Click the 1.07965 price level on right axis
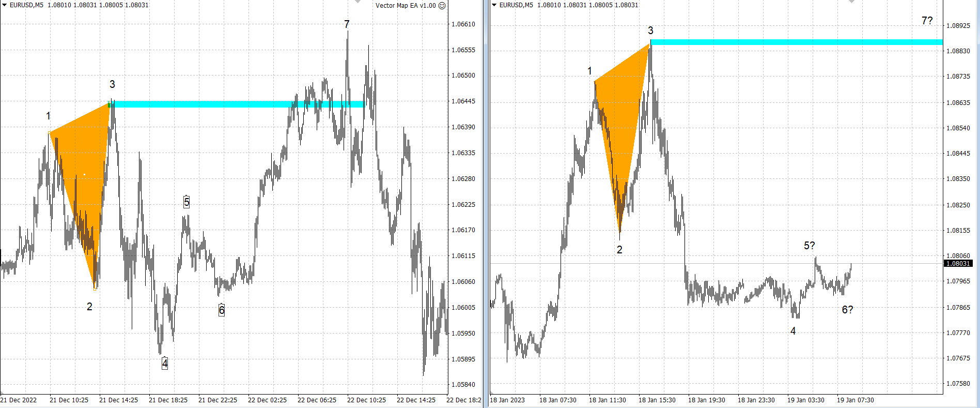 point(958,281)
